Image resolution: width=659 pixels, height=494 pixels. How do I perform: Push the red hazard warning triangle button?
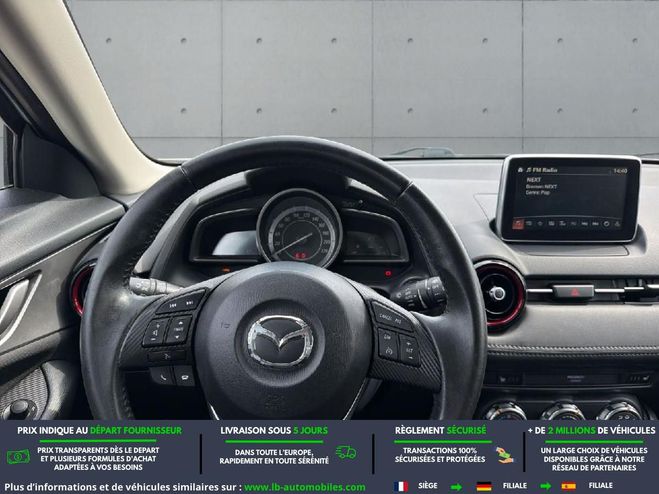tap(573, 291)
